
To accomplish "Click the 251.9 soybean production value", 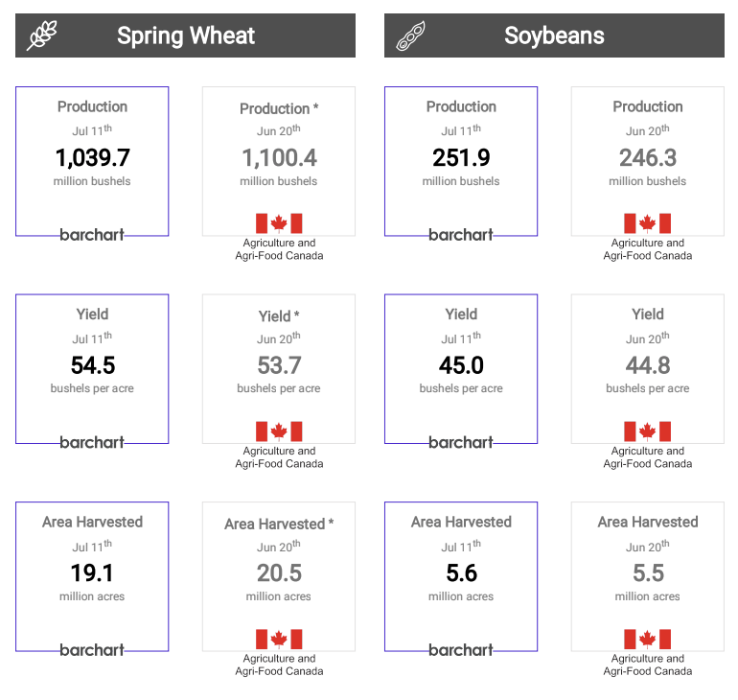I will 461,157.
